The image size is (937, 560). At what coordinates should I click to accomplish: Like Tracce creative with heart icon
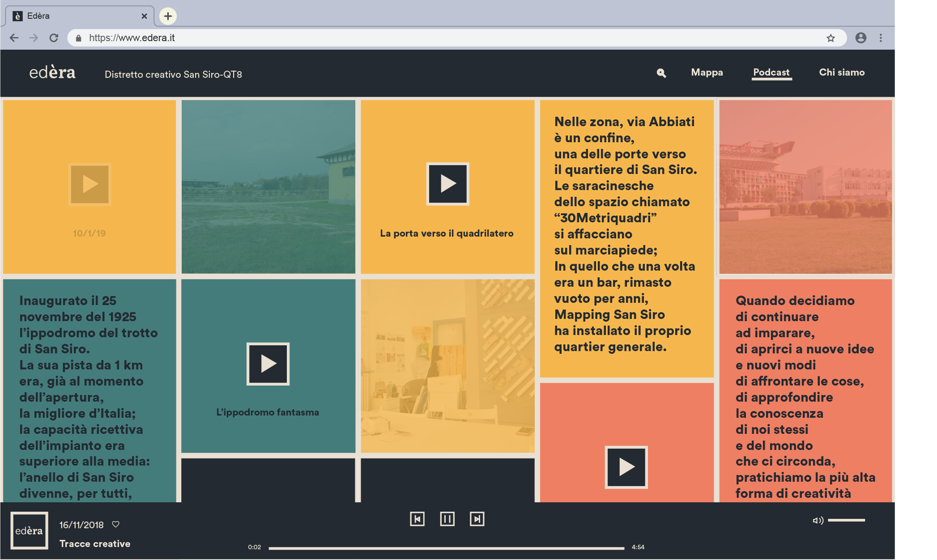coord(116,524)
